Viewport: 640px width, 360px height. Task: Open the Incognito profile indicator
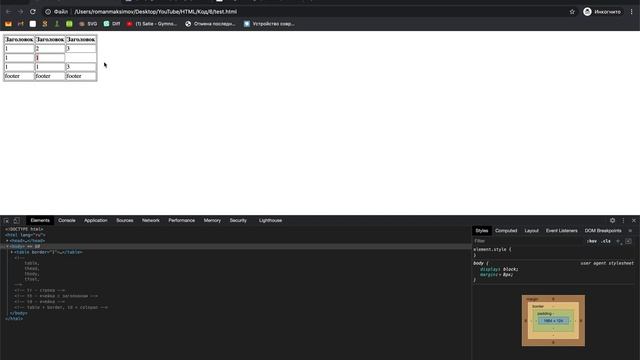(x=602, y=12)
